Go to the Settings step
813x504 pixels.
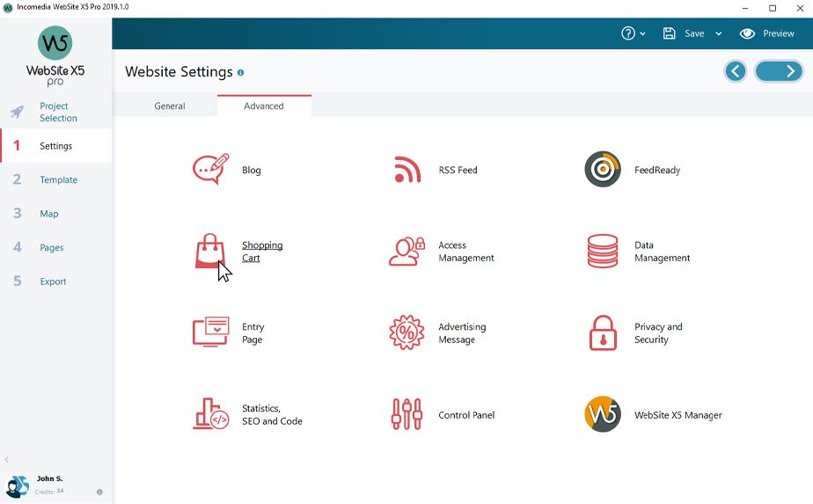[x=56, y=146]
